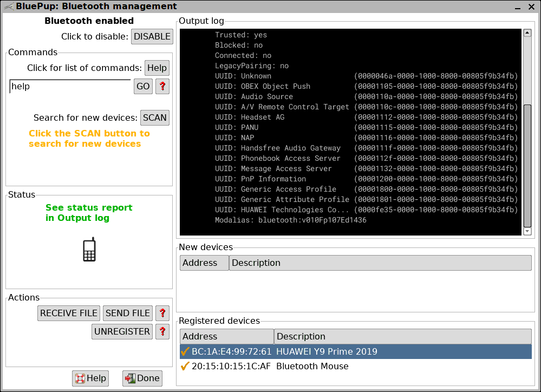Click the RECEIVE FILE action button
Viewport: 541px width, 392px height.
coord(68,313)
